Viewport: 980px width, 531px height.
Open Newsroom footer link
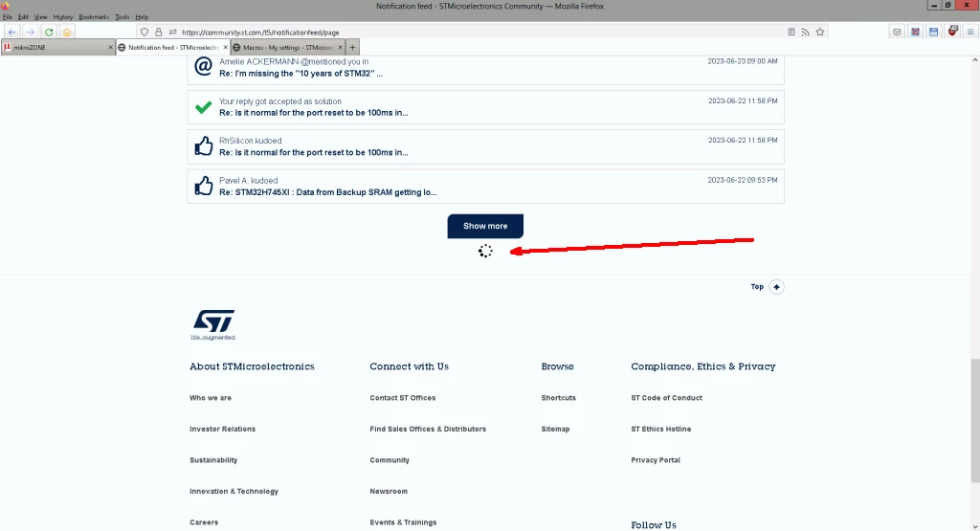(x=389, y=492)
